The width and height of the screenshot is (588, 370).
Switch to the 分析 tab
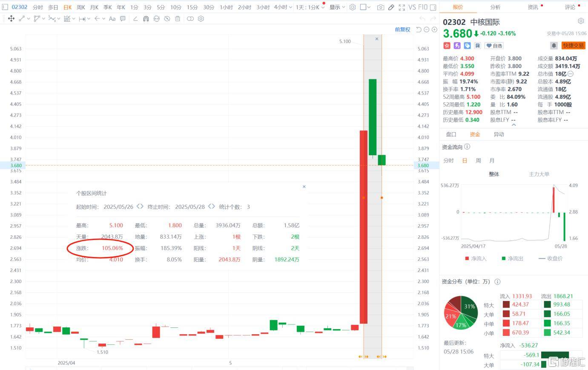pyautogui.click(x=495, y=7)
